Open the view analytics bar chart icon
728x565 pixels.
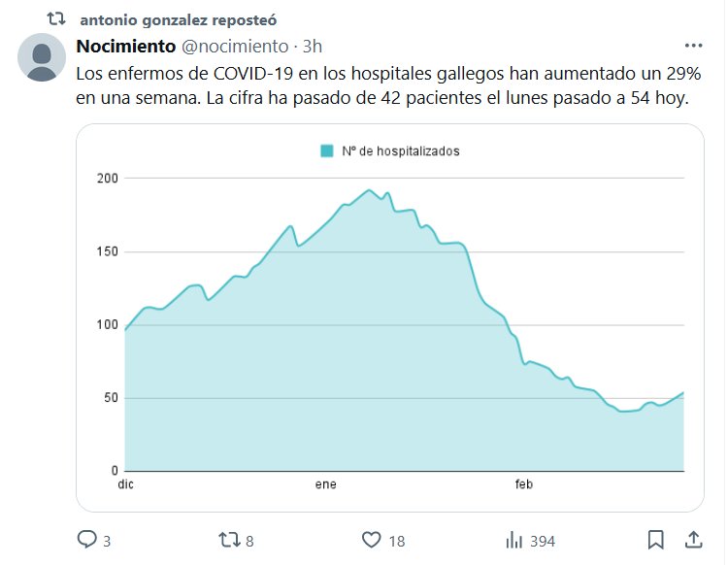(514, 540)
